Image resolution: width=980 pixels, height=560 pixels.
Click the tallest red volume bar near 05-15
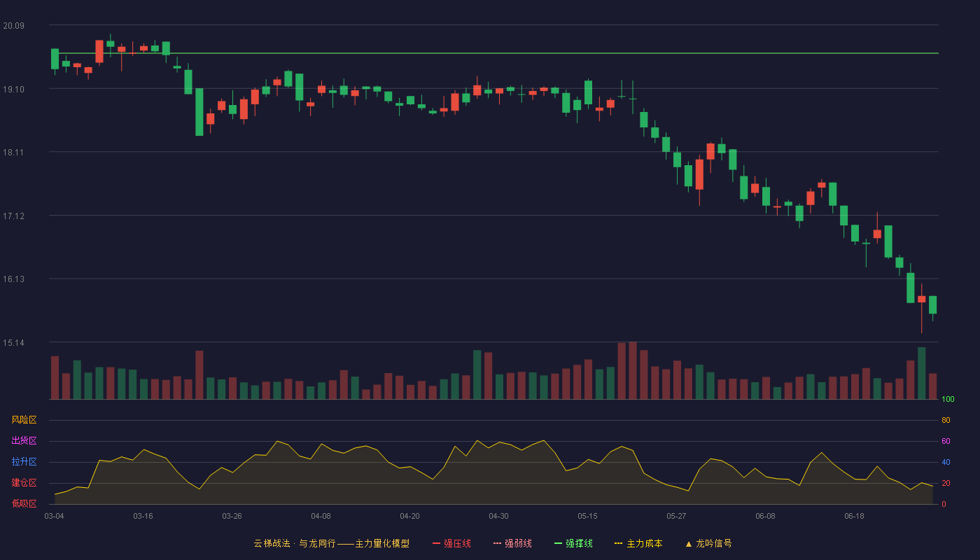point(633,370)
